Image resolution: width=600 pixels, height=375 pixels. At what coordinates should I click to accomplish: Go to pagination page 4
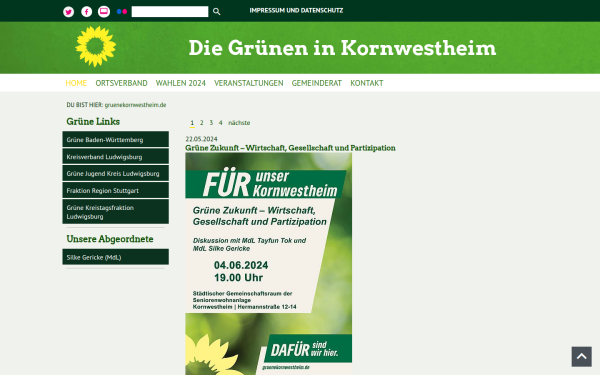pyautogui.click(x=220, y=123)
